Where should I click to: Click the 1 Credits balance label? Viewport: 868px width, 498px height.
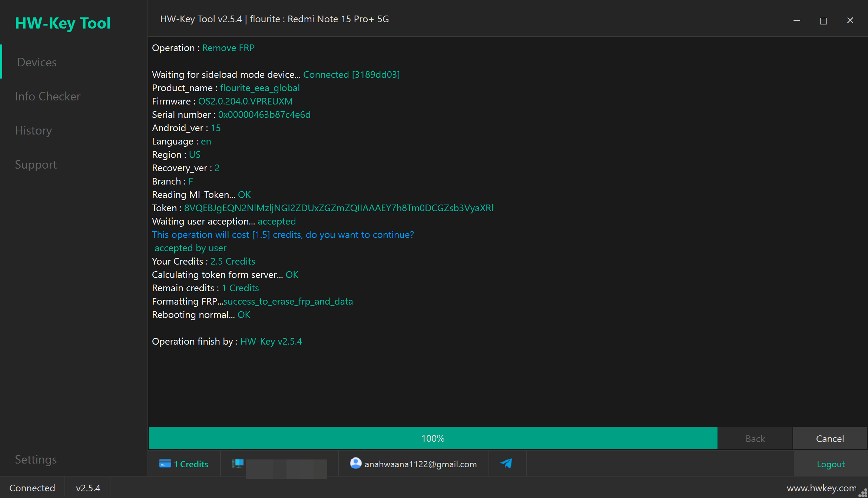(x=191, y=464)
